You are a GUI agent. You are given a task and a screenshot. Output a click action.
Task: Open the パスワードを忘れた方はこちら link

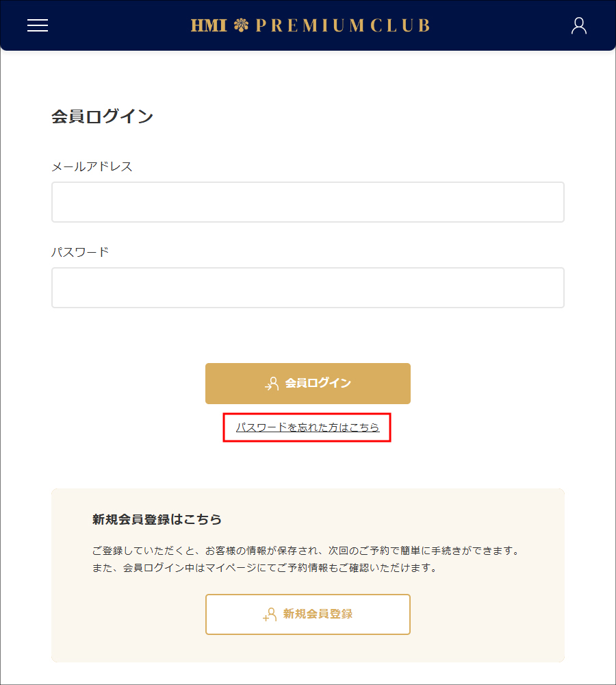pos(307,427)
